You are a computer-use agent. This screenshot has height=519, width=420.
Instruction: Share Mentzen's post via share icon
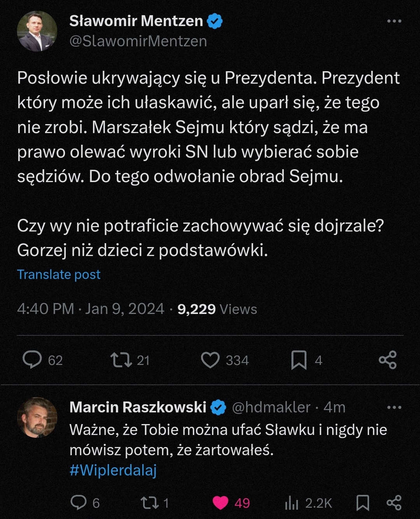[x=388, y=360]
